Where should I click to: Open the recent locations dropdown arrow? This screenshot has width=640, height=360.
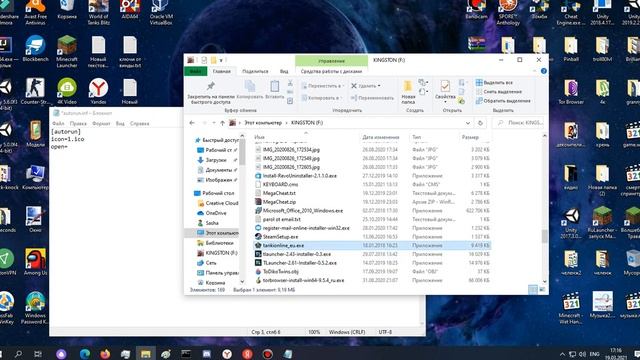click(x=213, y=122)
